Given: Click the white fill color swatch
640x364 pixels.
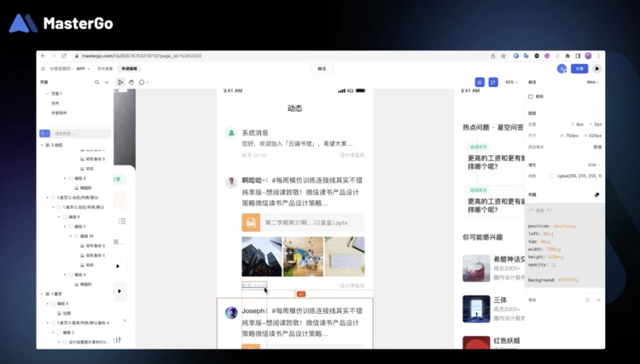Looking at the screenshot, I should click(x=554, y=176).
